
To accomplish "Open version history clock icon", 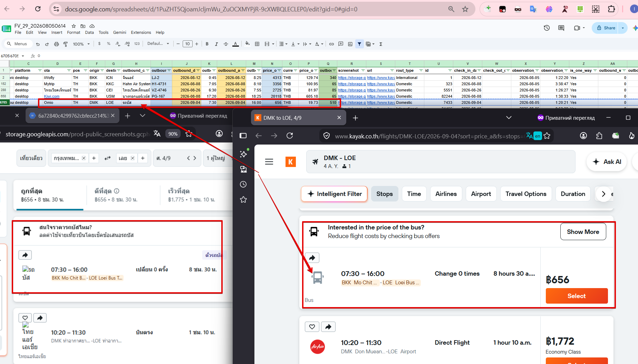I will (x=547, y=28).
